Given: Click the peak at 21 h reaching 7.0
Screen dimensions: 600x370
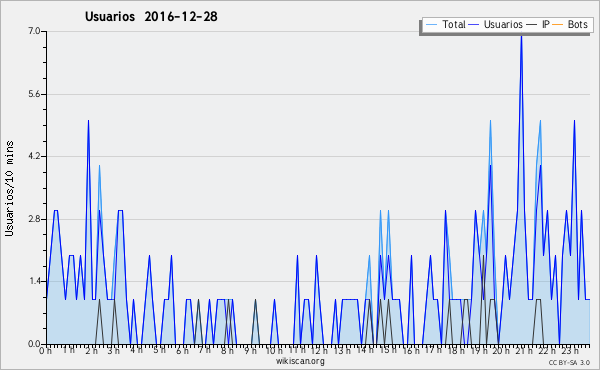Looking at the screenshot, I should tap(521, 36).
